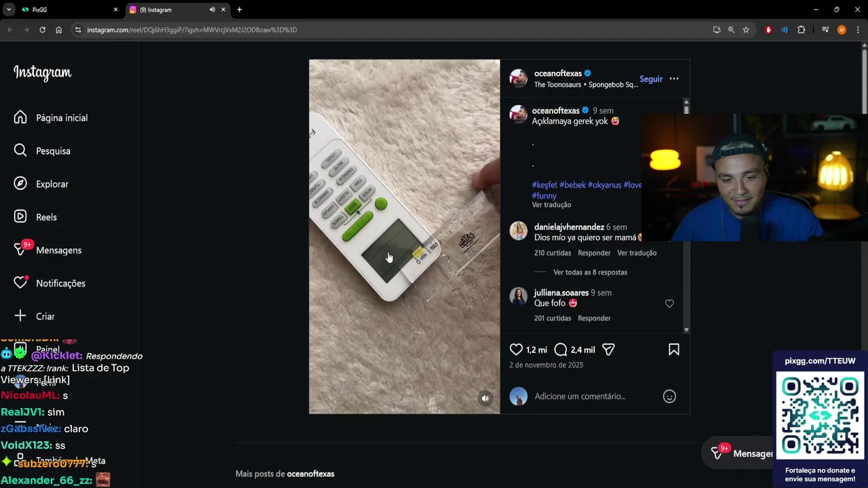Image resolution: width=868 pixels, height=488 pixels.
Task: Open Explorar from the sidebar
Action: (52, 184)
